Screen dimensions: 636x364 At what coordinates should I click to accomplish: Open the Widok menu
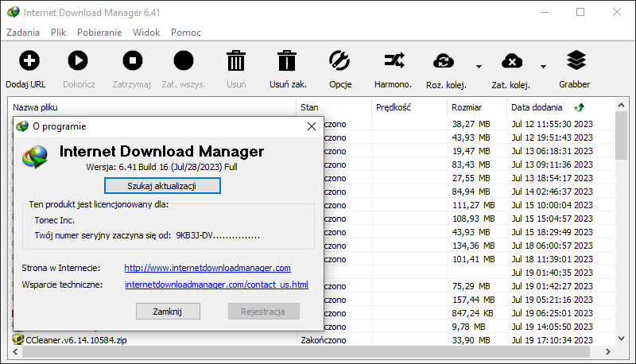(146, 33)
